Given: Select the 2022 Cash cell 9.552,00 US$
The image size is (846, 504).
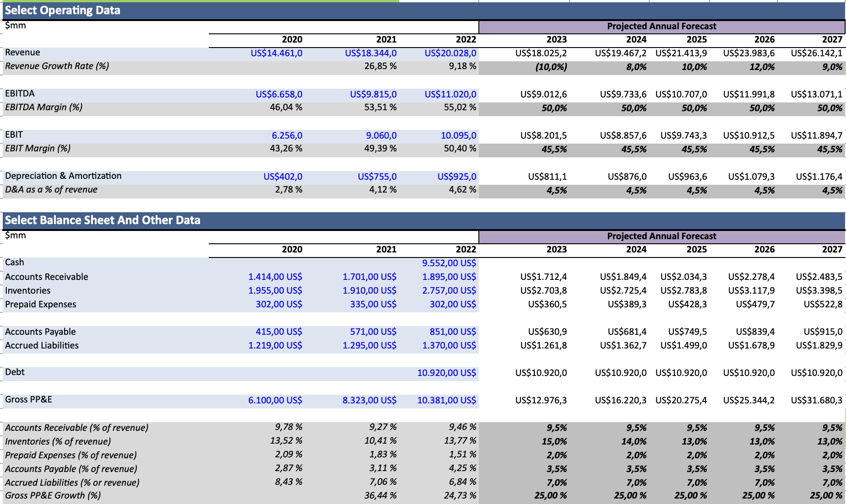Looking at the screenshot, I should [x=449, y=263].
